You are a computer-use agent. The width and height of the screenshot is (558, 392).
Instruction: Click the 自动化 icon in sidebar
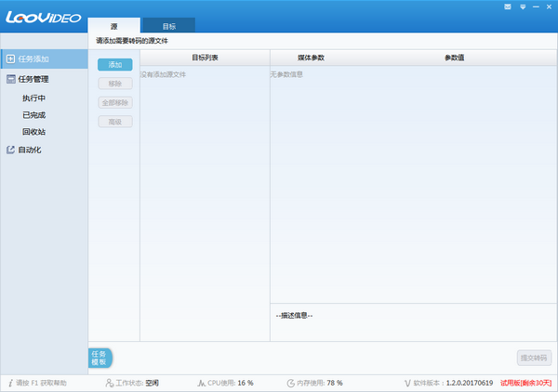10,149
